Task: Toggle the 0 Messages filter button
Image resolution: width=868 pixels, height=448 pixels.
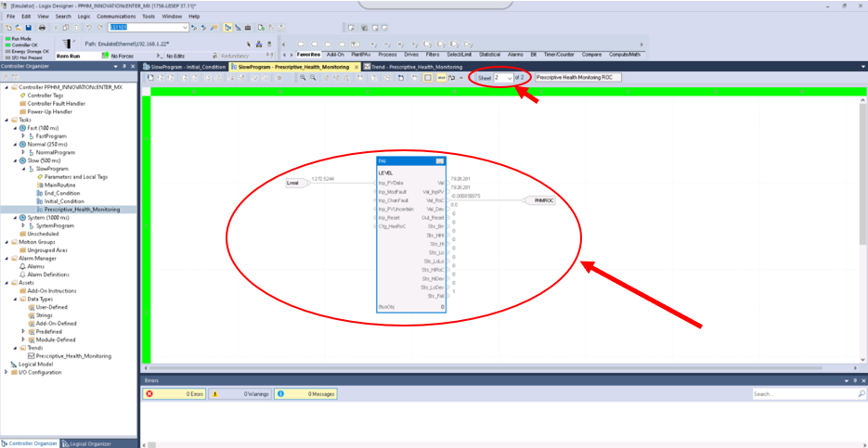Action: click(x=305, y=394)
